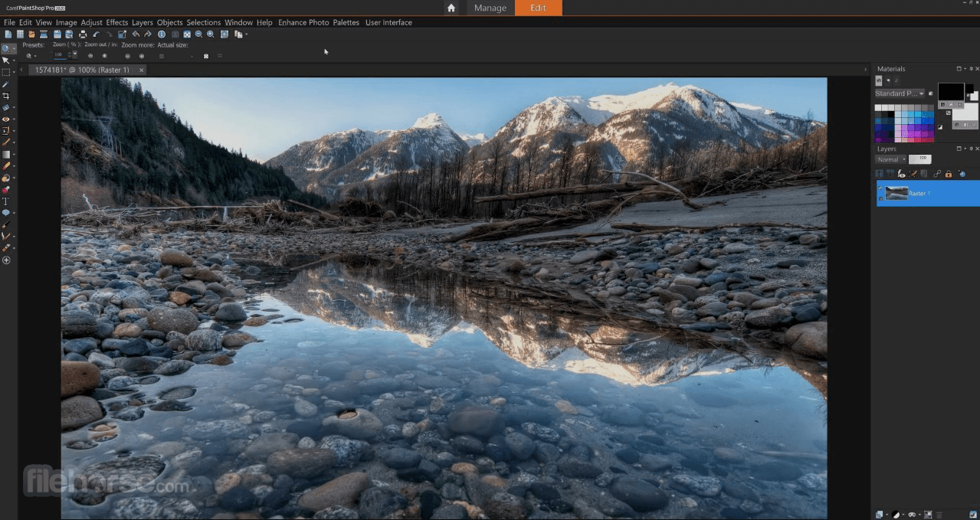
Task: Open the Home screen icon
Action: click(x=451, y=8)
